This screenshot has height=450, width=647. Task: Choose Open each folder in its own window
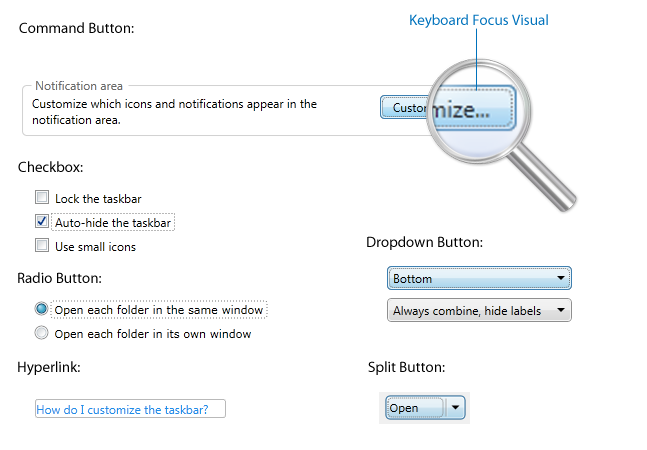41,332
